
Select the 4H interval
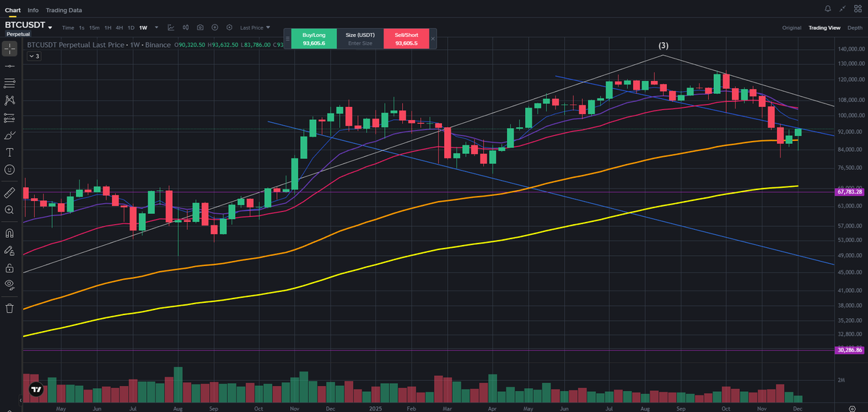point(119,27)
